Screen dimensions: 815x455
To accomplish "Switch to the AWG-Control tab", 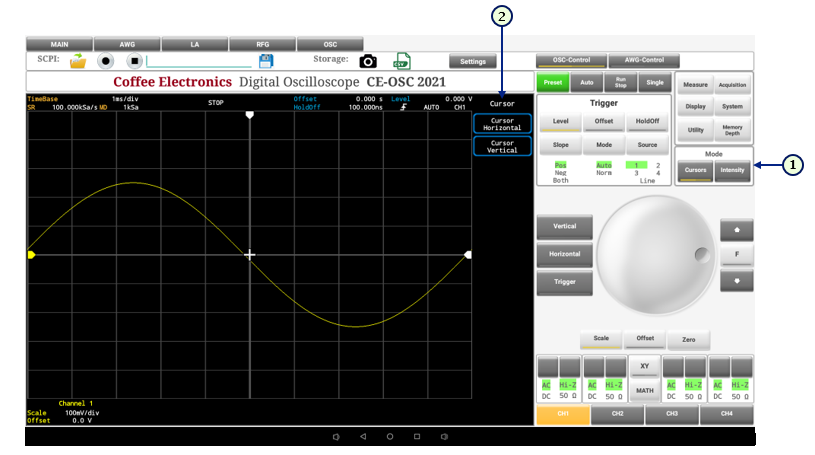I will click(x=644, y=61).
